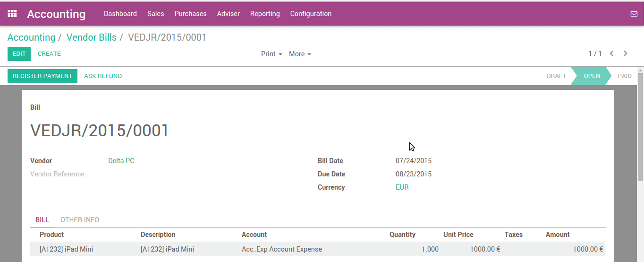Open the Dashboard menu
The image size is (644, 262).
tap(120, 14)
